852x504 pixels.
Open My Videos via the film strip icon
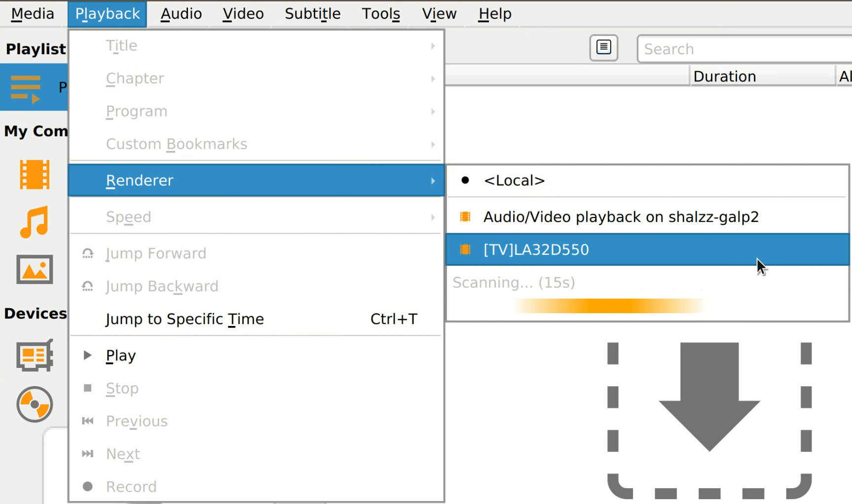tap(34, 174)
